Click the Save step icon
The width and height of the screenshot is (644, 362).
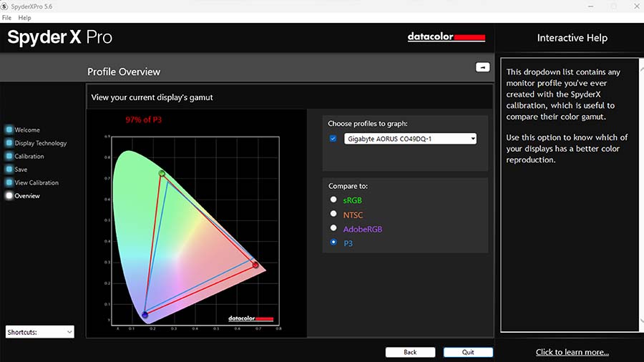tap(9, 169)
